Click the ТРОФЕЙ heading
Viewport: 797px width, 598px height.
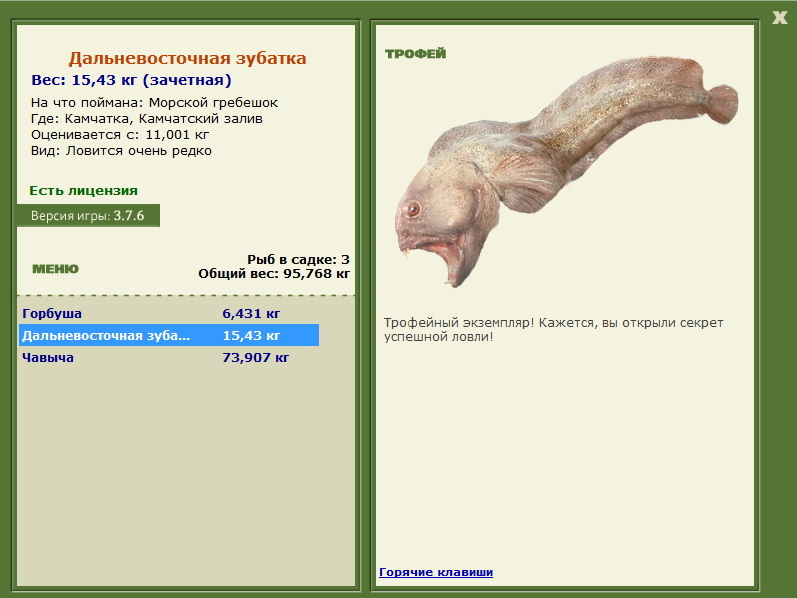coord(415,53)
